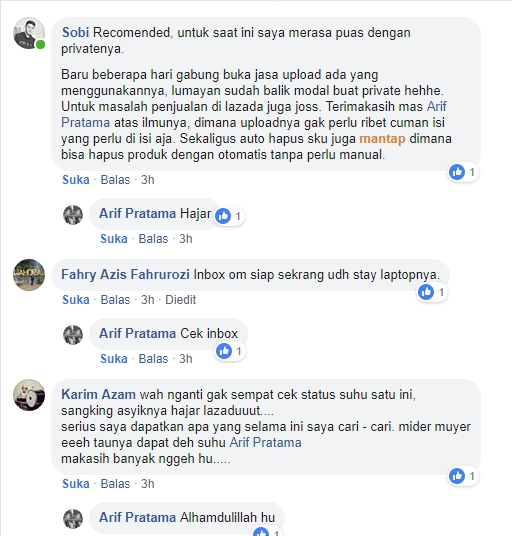512x536 pixels.
Task: Open the Karim Azam name link
Action: point(98,394)
